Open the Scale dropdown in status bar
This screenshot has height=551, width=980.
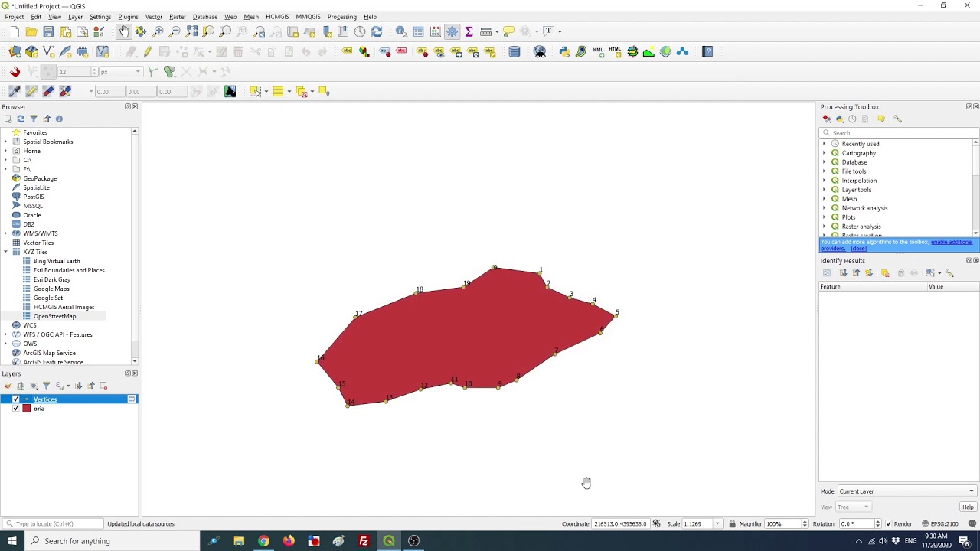coord(717,524)
